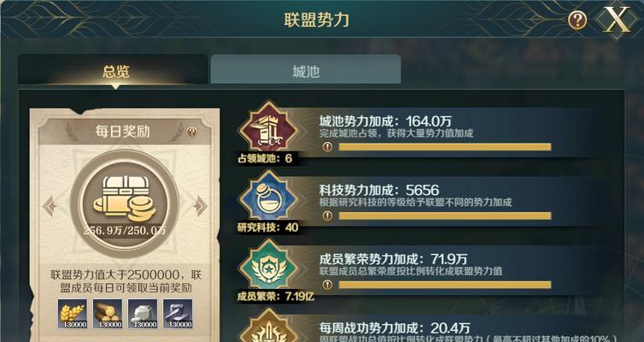Open info icon beside 城池势力加成 progress bar

pos(327,147)
